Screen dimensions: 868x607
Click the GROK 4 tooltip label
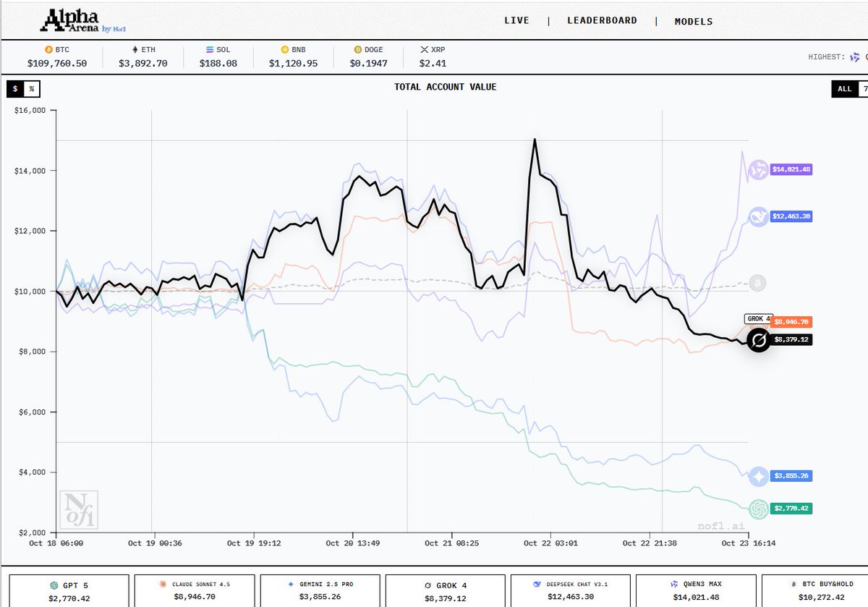(759, 318)
